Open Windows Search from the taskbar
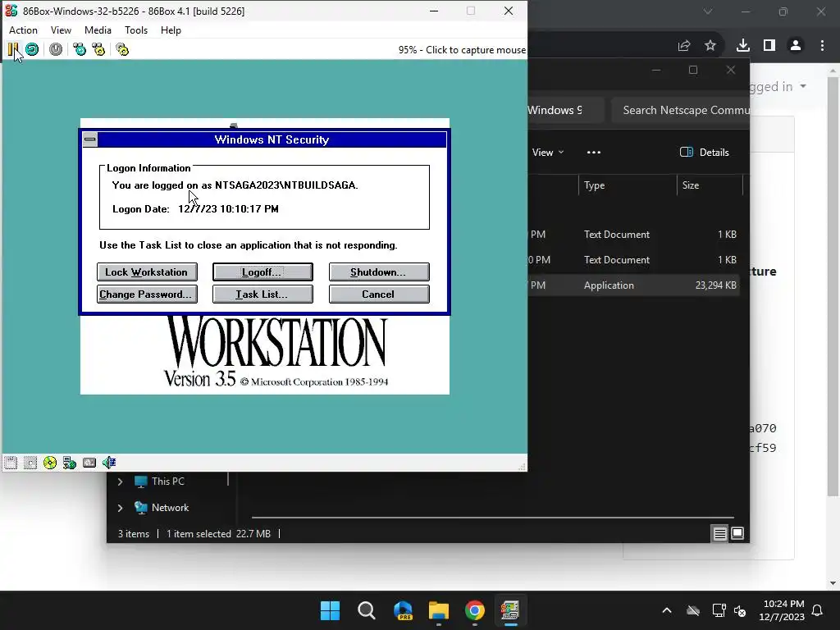This screenshot has width=840, height=630. 367,610
